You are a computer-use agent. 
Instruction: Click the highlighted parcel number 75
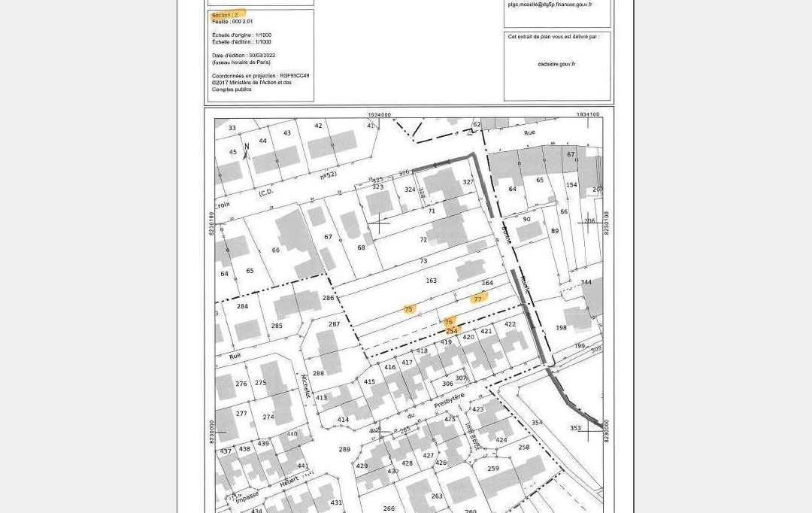(x=408, y=309)
